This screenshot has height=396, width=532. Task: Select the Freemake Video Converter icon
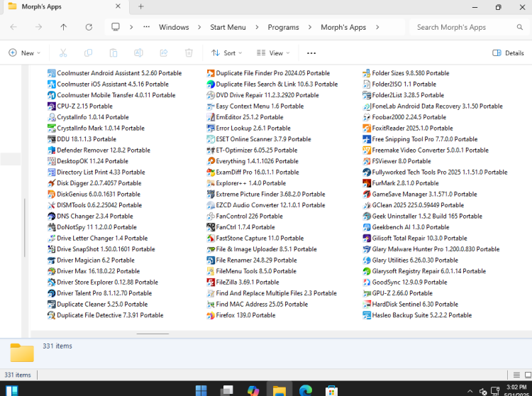pyautogui.click(x=367, y=150)
